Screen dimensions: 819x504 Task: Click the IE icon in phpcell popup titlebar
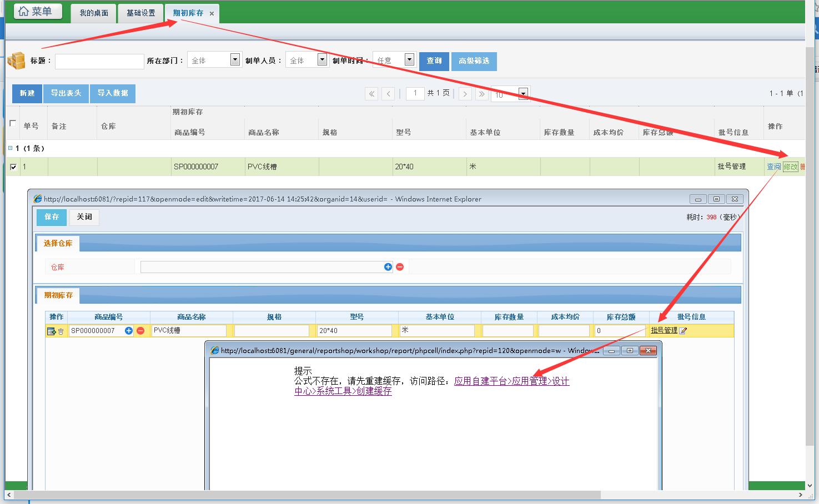(214, 350)
